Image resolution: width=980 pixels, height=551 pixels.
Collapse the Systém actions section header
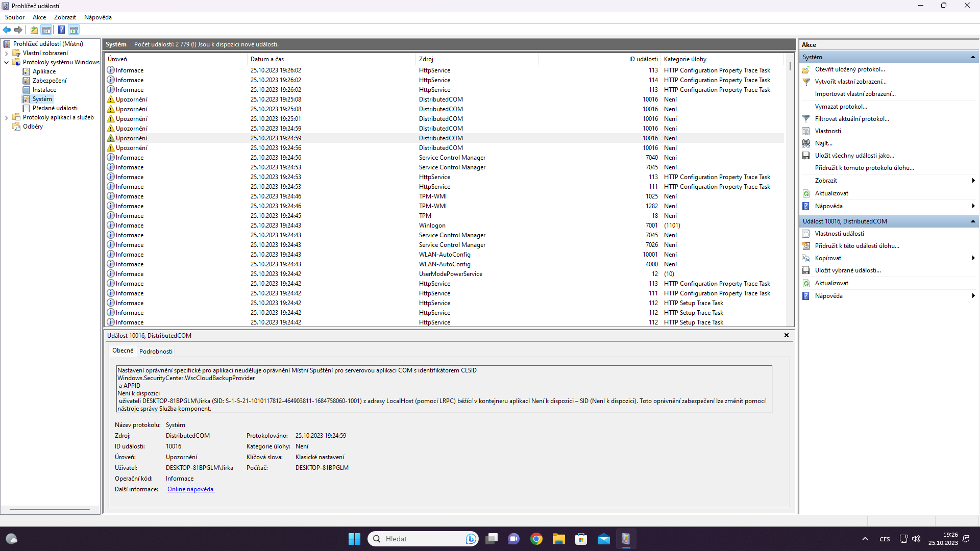tap(973, 57)
